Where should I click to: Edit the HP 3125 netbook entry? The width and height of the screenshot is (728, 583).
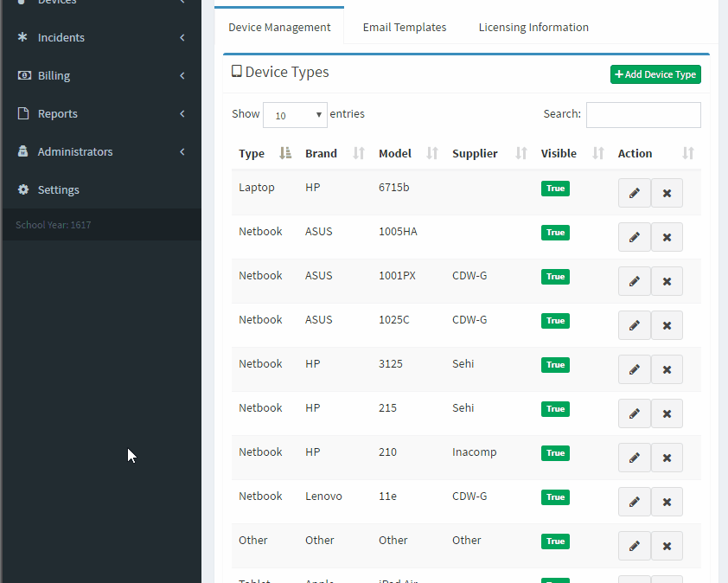635,369
